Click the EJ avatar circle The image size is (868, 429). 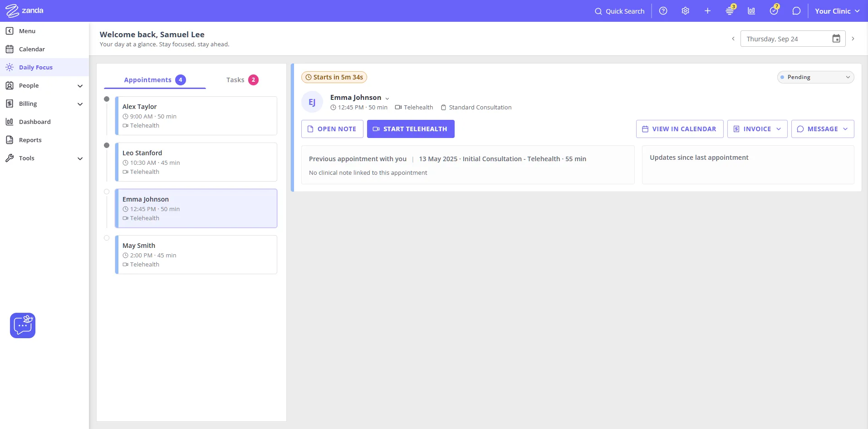point(312,102)
